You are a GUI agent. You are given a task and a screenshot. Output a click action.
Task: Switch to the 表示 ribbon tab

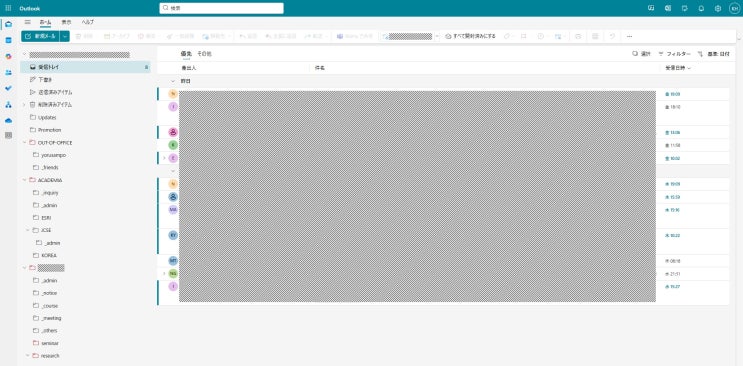click(66, 22)
